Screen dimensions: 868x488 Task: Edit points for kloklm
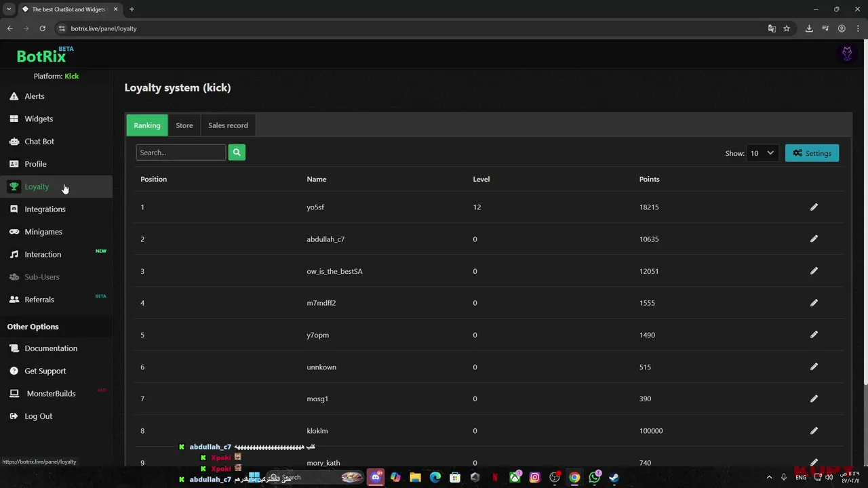pyautogui.click(x=814, y=430)
